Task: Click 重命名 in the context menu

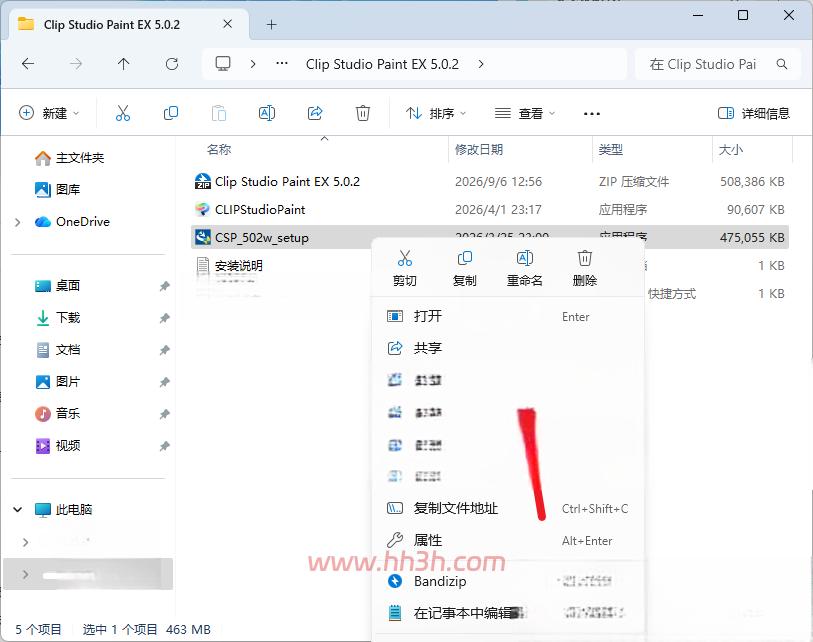Action: [525, 269]
